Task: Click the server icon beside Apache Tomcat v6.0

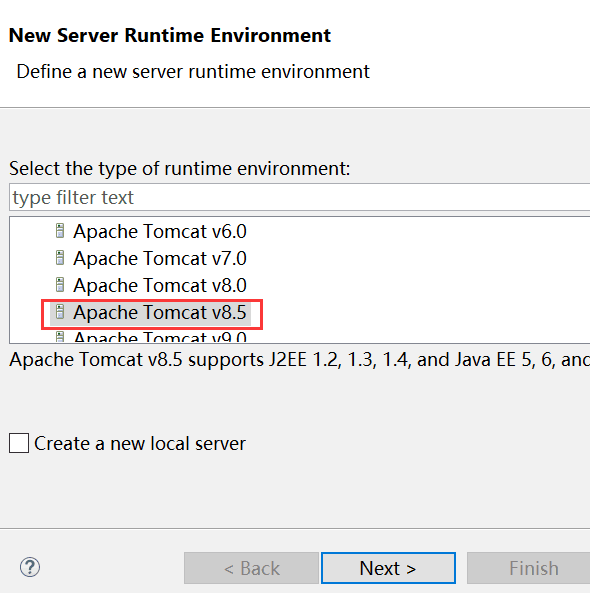Action: pyautogui.click(x=60, y=231)
